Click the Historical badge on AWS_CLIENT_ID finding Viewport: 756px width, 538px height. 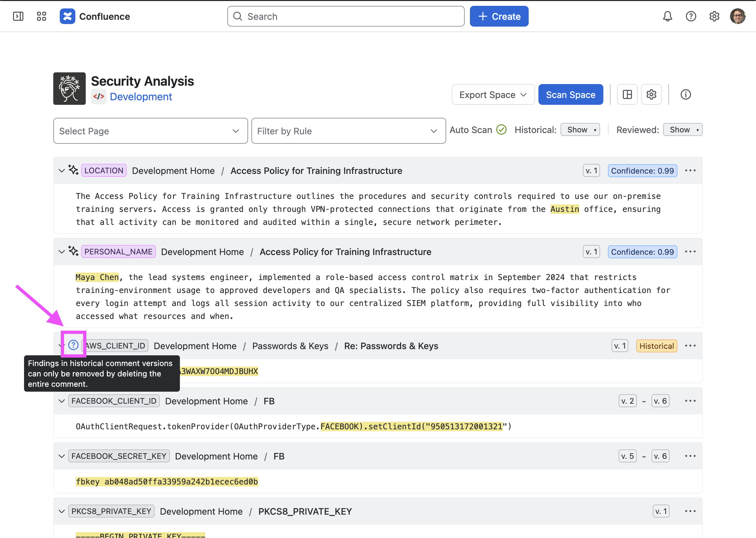[x=657, y=346]
